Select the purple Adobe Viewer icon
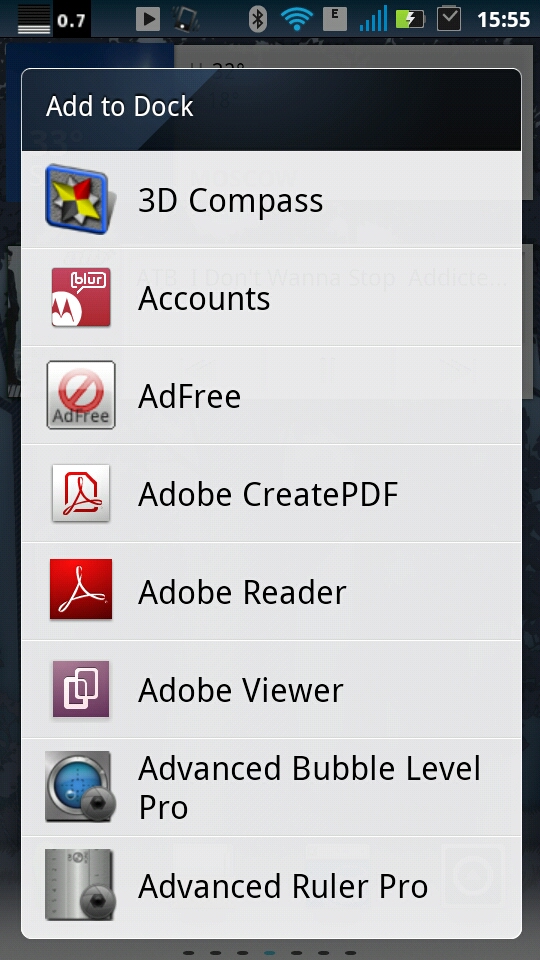Image resolution: width=540 pixels, height=960 pixels. (80, 689)
